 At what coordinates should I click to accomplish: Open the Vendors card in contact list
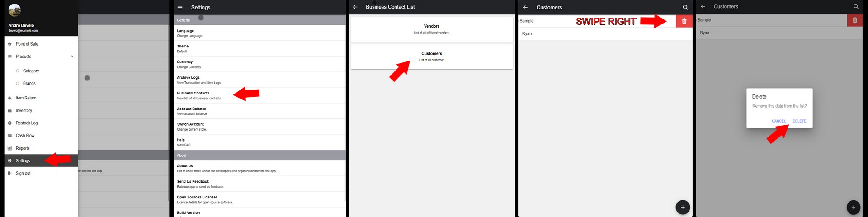pyautogui.click(x=431, y=29)
